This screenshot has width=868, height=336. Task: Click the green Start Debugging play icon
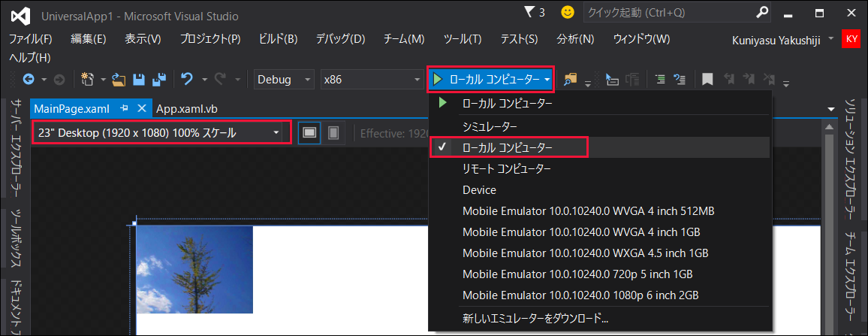coord(438,80)
